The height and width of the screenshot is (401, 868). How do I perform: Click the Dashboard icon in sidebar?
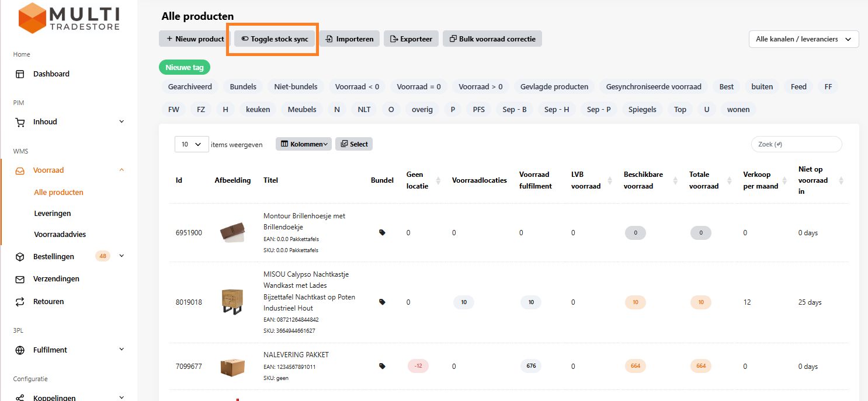20,74
